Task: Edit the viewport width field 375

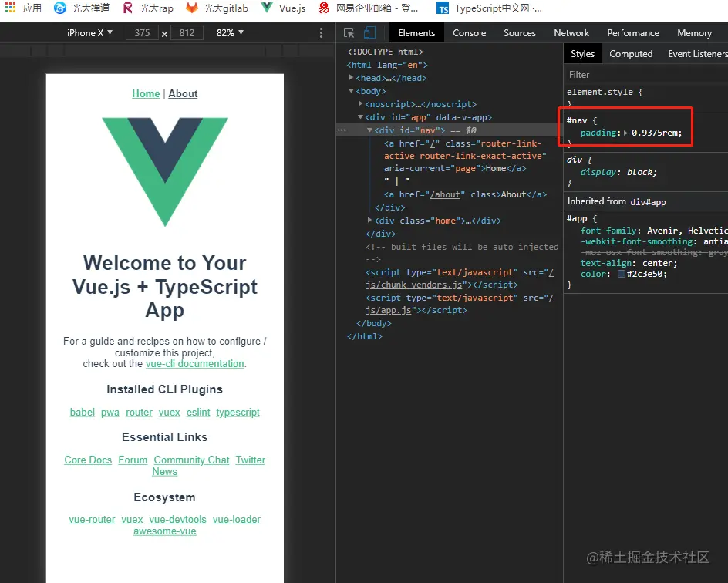Action: (142, 33)
